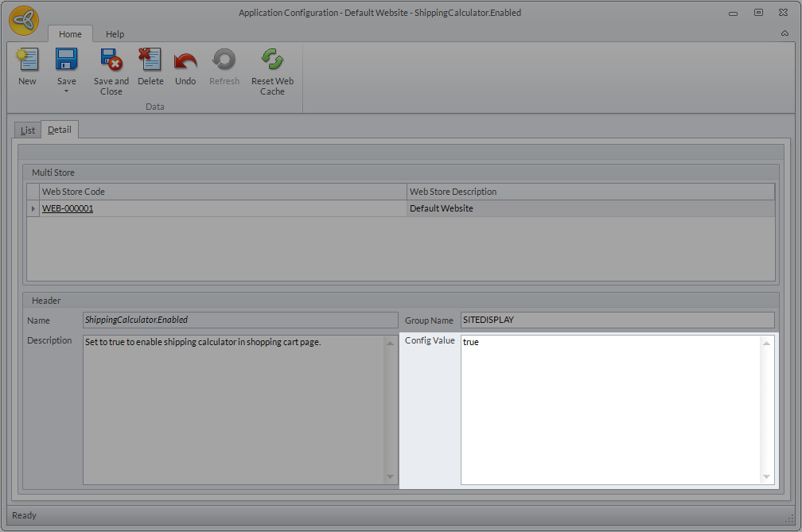Screen dimensions: 802x532
Task: Close the Application Configuration window
Action: pos(783,12)
